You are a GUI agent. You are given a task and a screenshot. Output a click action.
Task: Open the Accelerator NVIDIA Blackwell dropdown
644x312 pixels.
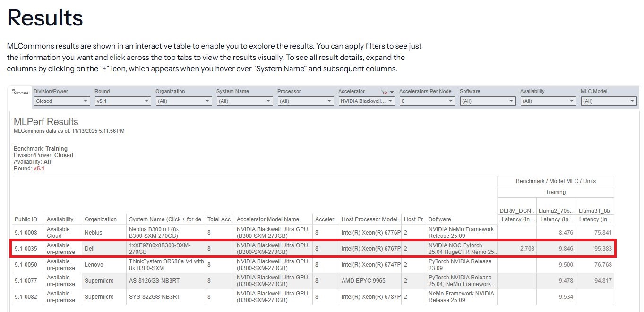coord(366,101)
